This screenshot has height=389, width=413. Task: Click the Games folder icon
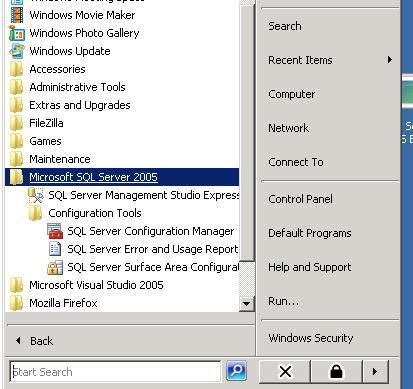click(17, 141)
